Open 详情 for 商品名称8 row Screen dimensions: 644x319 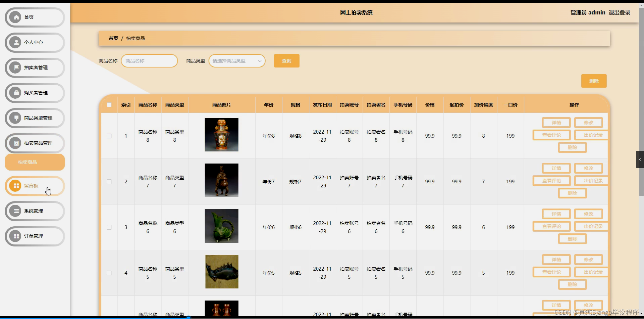pyautogui.click(x=556, y=123)
